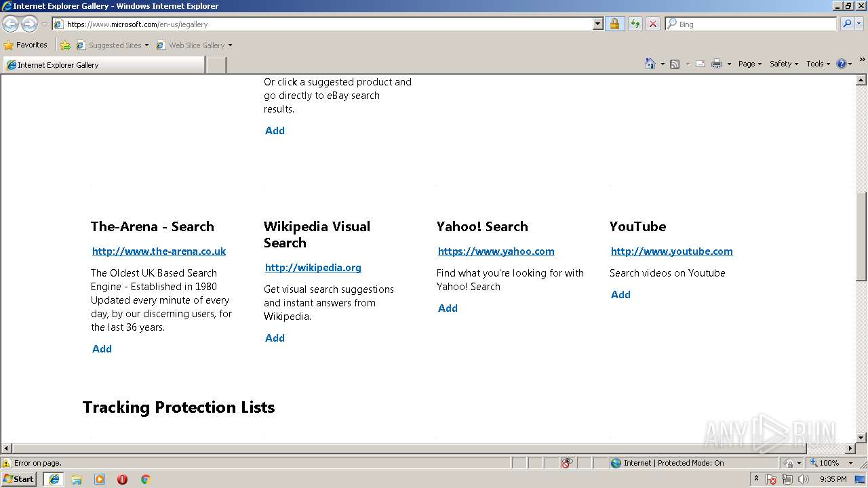Screen dimensions: 868x488
Task: Click the scroll up arrow
Action: click(x=862, y=80)
